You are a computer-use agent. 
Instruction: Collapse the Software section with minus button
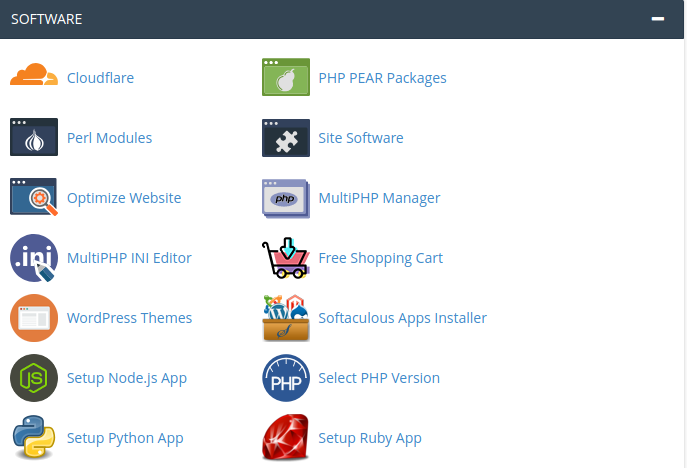[657, 19]
